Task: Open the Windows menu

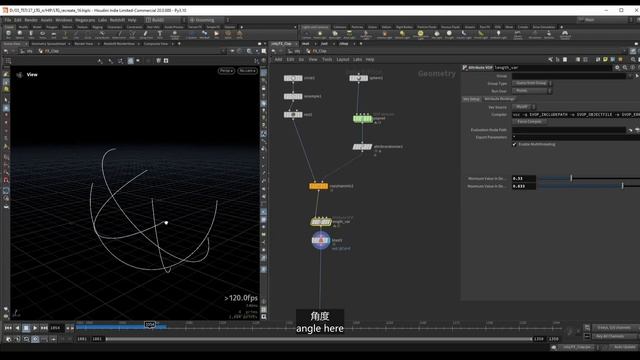Action: coord(64,20)
